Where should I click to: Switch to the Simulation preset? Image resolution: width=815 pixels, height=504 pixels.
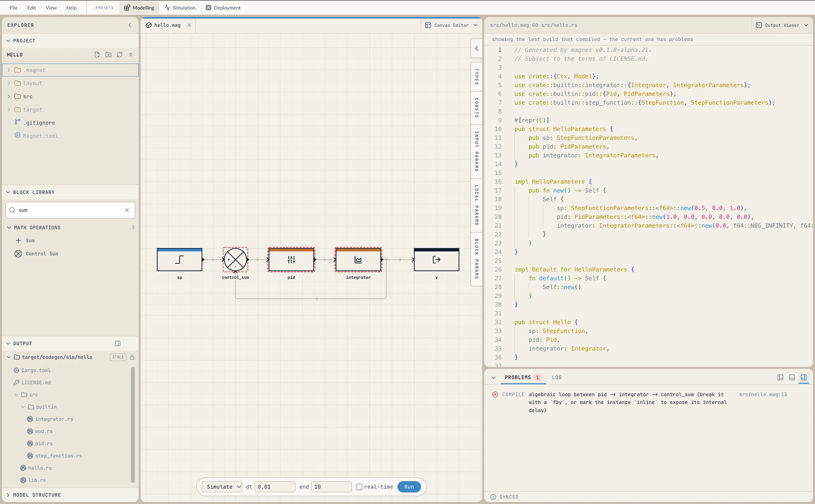[180, 8]
